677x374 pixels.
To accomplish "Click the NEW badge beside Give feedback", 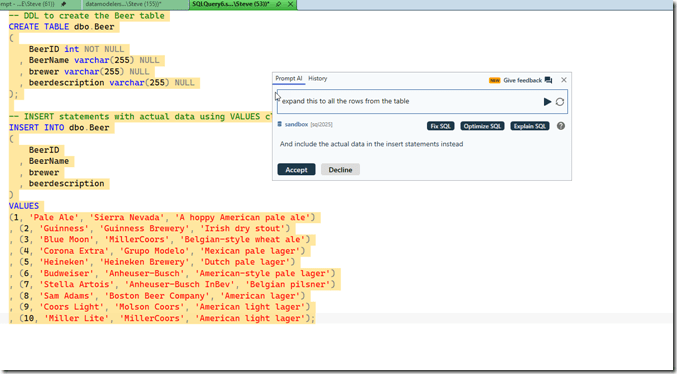I will (x=494, y=80).
